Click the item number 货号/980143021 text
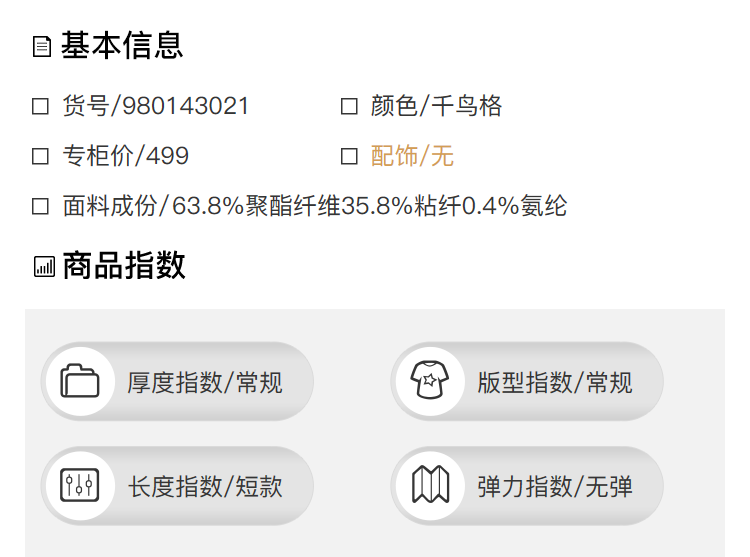Image resolution: width=750 pixels, height=557 pixels. tap(156, 106)
